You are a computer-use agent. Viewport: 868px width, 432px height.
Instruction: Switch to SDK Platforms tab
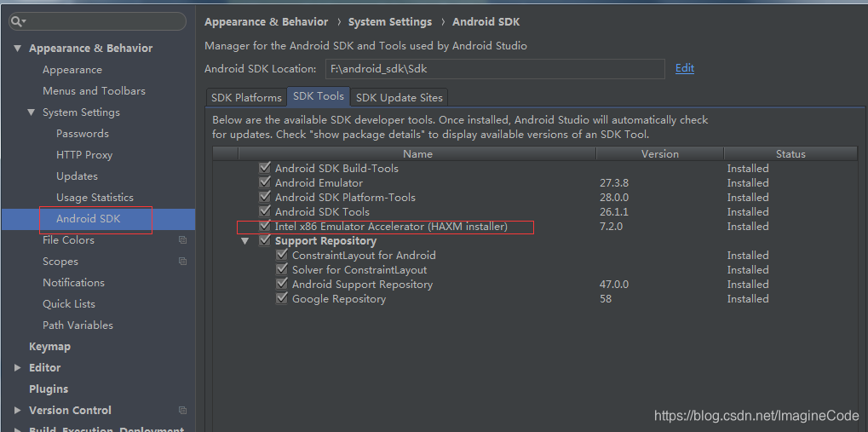(246, 97)
